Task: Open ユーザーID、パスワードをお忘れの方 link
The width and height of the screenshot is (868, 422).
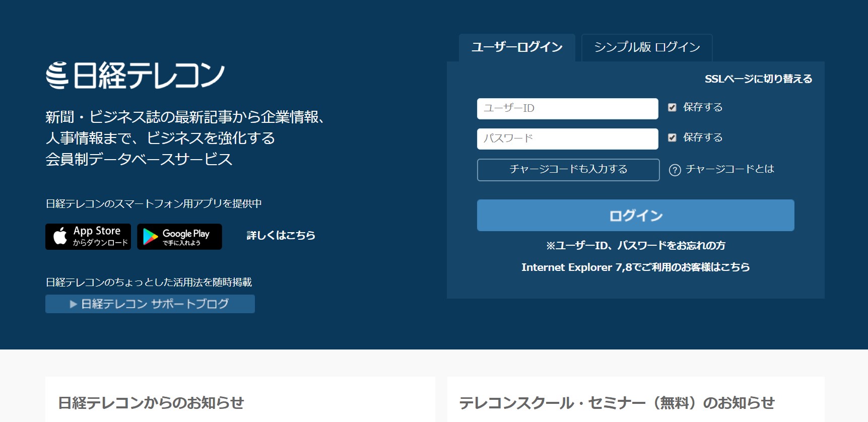Action: 636,245
